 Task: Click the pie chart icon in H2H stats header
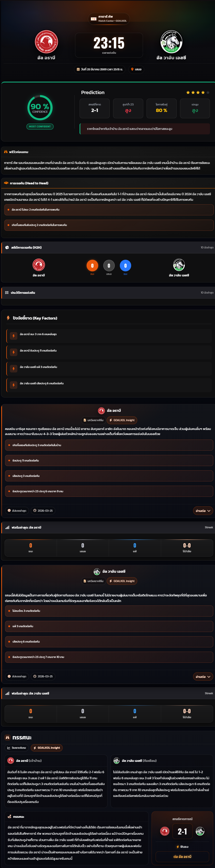7,247
